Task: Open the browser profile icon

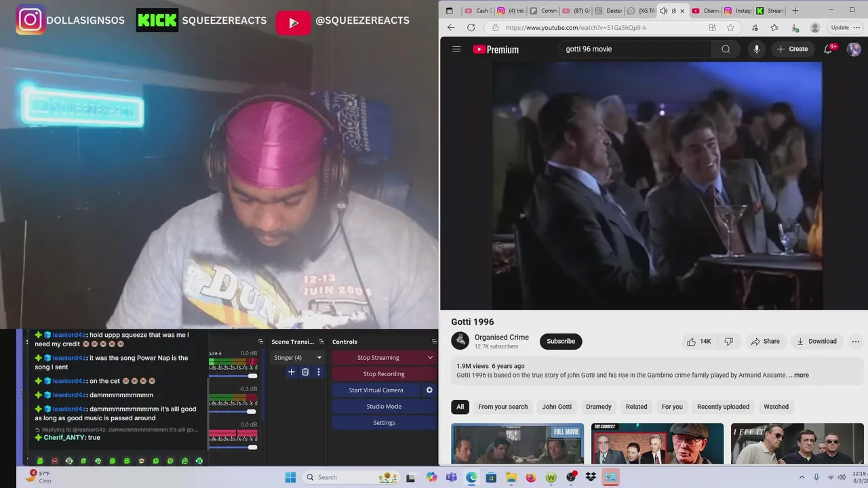Action: click(814, 28)
